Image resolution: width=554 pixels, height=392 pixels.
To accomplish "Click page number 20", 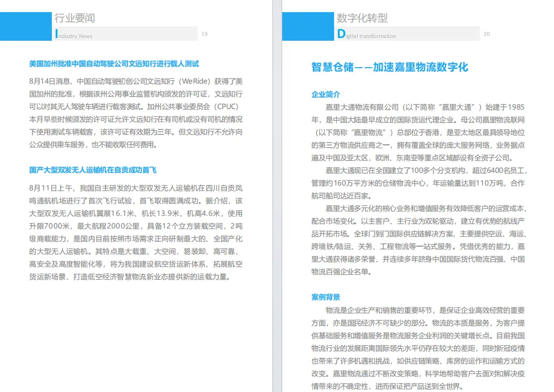I will pos(487,34).
